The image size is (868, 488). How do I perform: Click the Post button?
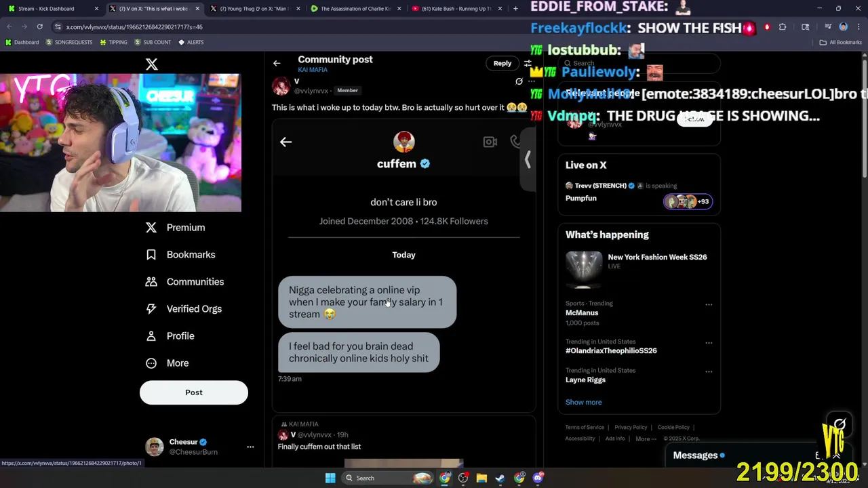coord(194,392)
